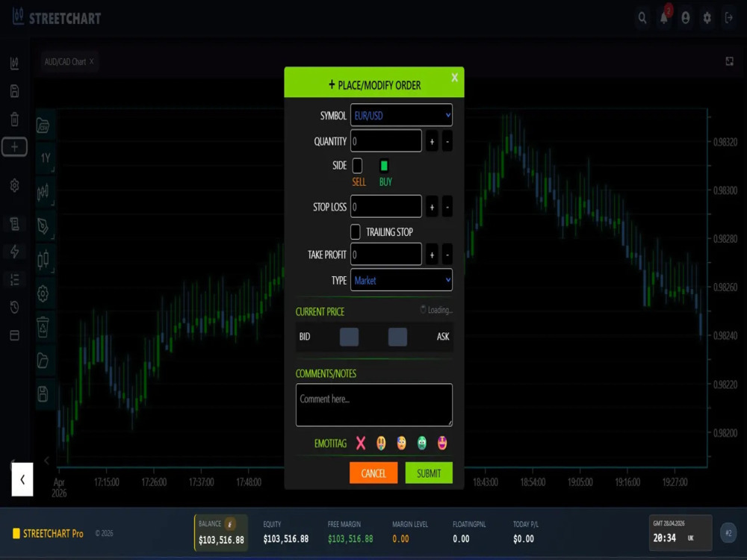747x560 pixels.
Task: Click the lightning bolt icon
Action: (x=15, y=252)
